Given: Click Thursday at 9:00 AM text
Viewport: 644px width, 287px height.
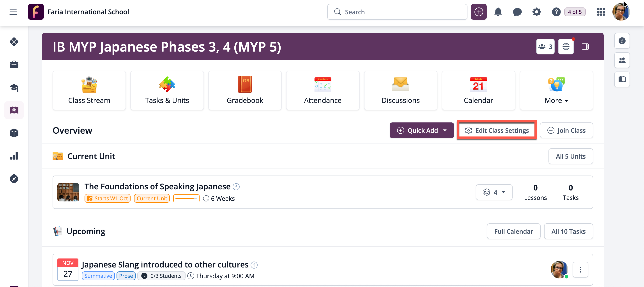Looking at the screenshot, I should coord(225,276).
